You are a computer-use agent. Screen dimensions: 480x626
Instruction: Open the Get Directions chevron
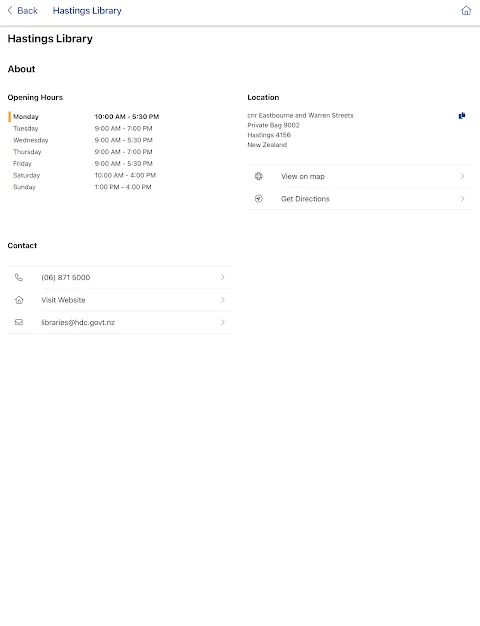coord(462,198)
